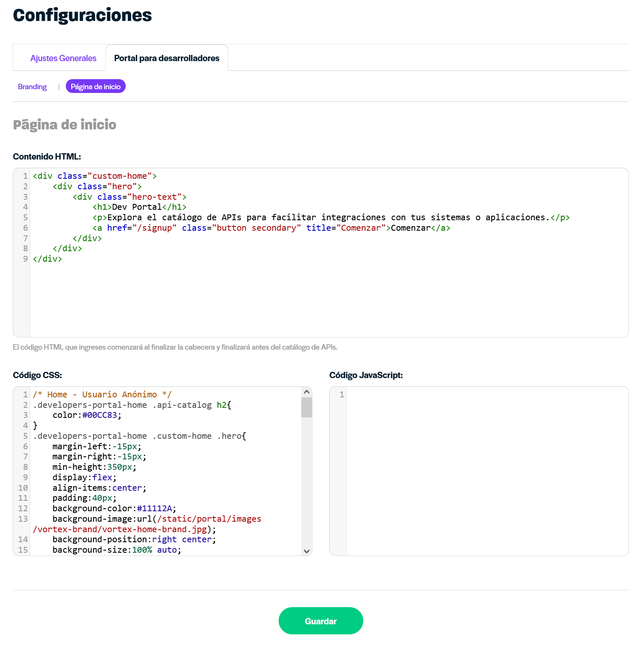Click the CSS comment 'Home - Usuario Anónimo'
The image size is (644, 649).
tap(102, 394)
